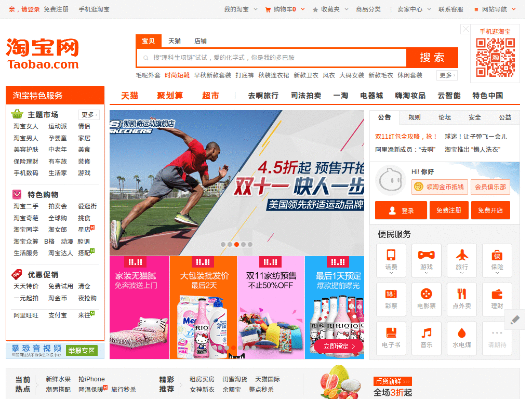
Task: Open the 彩票 lottery service icon
Action: [x=391, y=299]
